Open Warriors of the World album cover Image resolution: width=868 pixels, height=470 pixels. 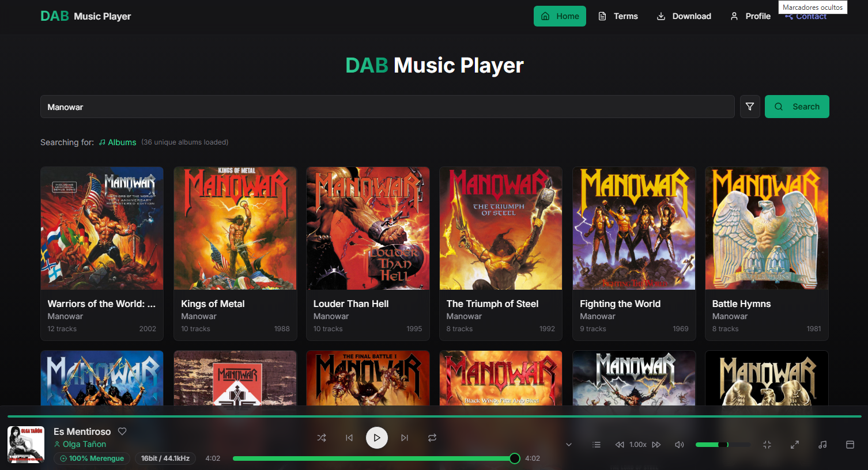(102, 229)
